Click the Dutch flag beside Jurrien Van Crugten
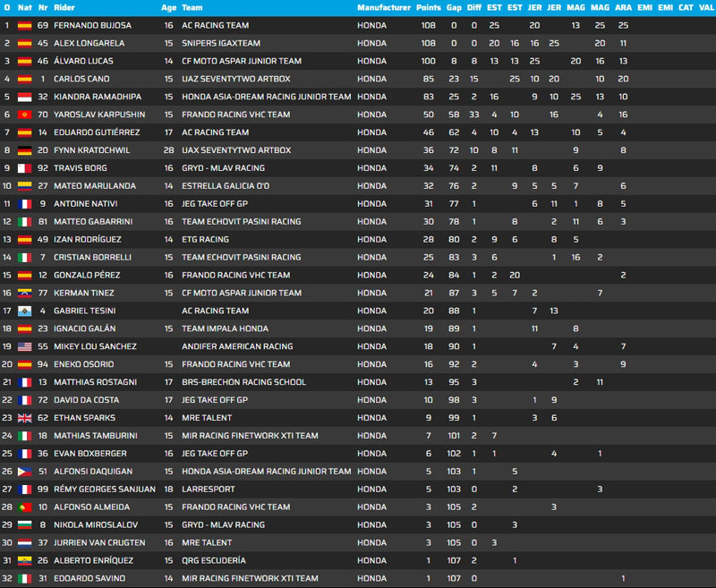 [25, 542]
